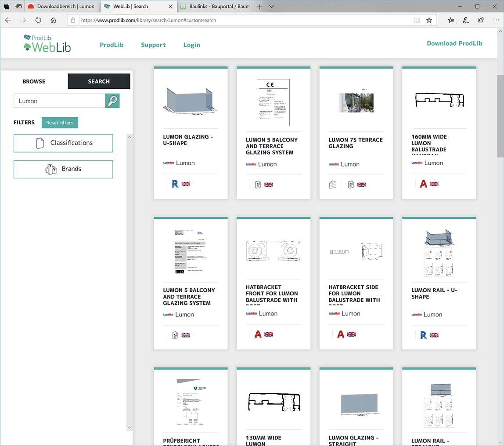Open CE document thumbnail of Lumon 5 Balcony

click(x=274, y=102)
